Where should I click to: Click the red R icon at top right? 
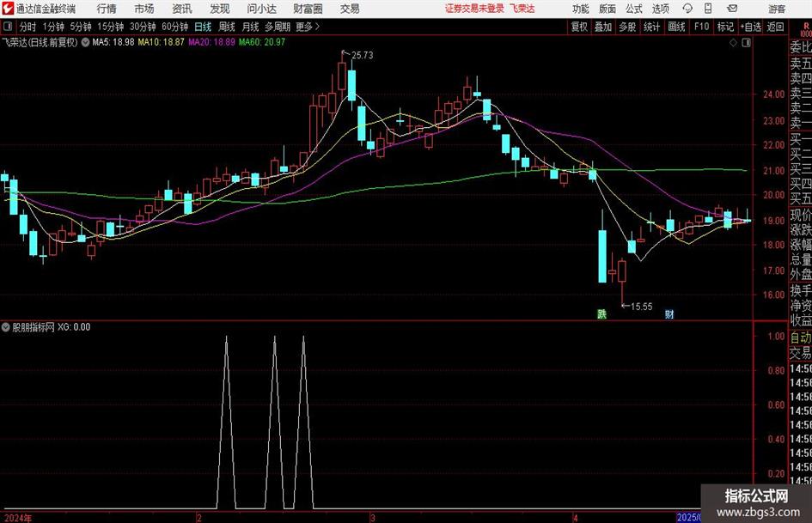coord(806,27)
